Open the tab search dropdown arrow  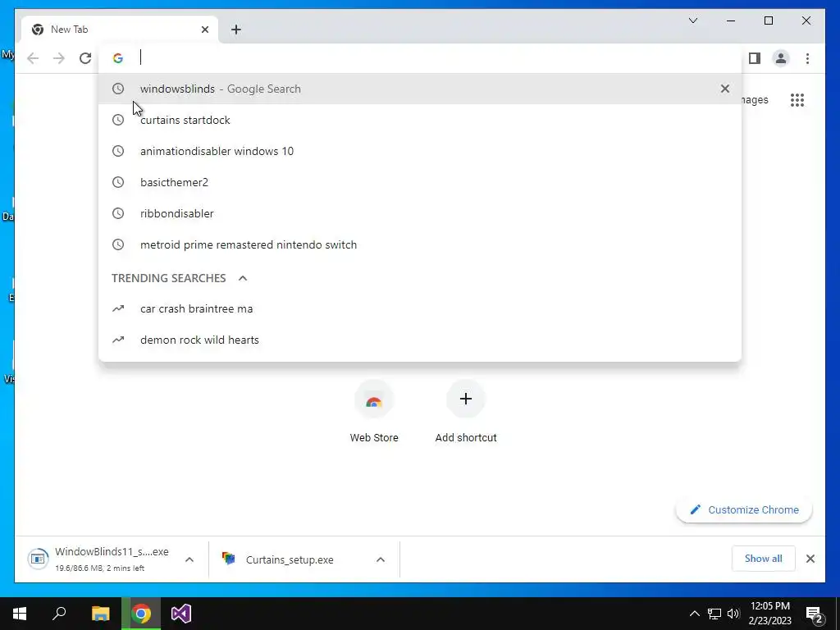click(x=692, y=21)
